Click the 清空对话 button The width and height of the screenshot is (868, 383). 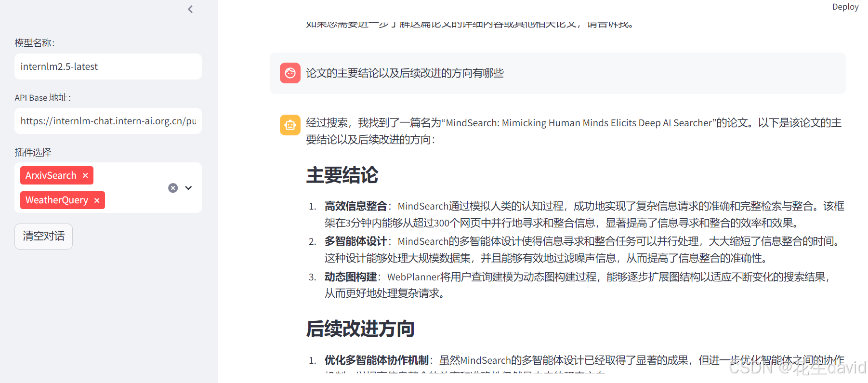click(43, 236)
